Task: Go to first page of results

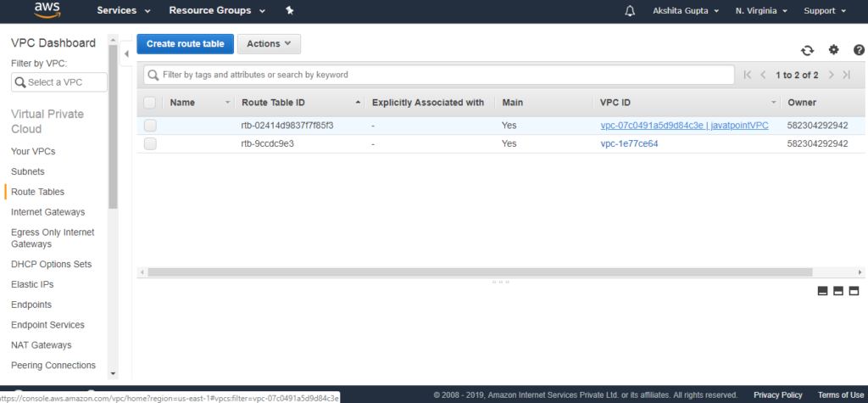Action: pos(748,75)
